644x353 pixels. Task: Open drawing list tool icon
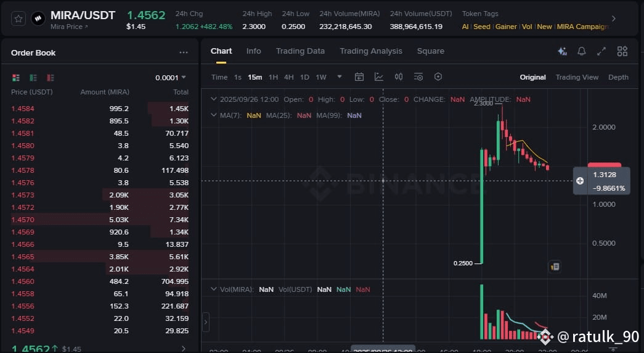pos(418,77)
